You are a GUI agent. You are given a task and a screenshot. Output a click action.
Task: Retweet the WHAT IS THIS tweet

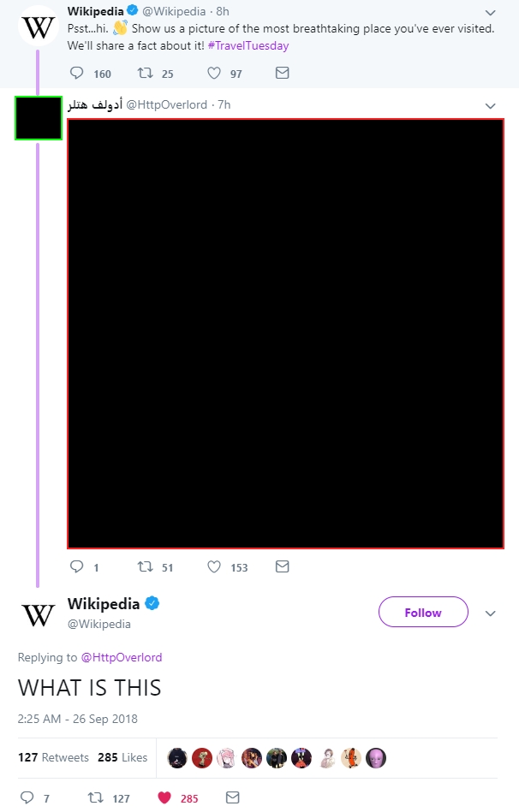(95, 797)
